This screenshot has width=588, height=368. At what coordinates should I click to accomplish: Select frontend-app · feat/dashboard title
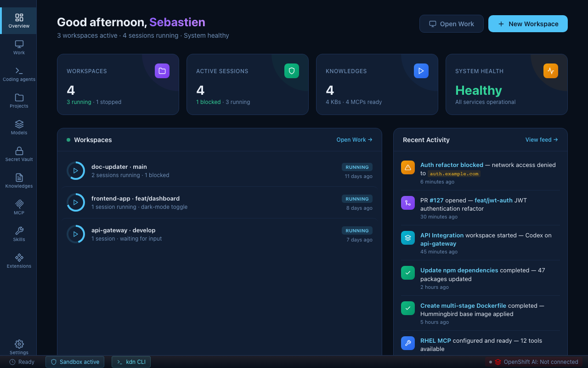(136, 198)
